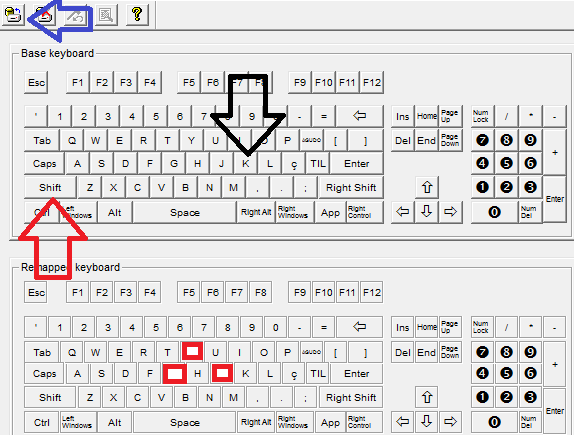Select numpad 2 on Base keyboard

(506, 187)
